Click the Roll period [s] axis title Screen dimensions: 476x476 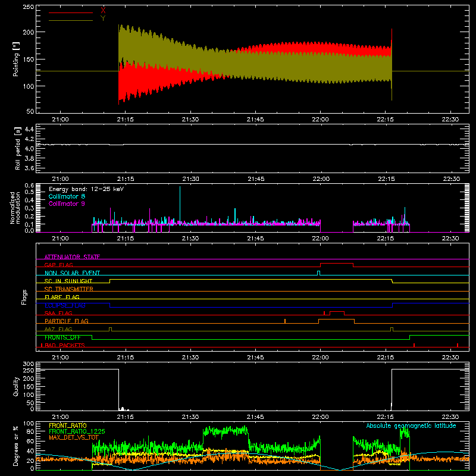coord(18,148)
